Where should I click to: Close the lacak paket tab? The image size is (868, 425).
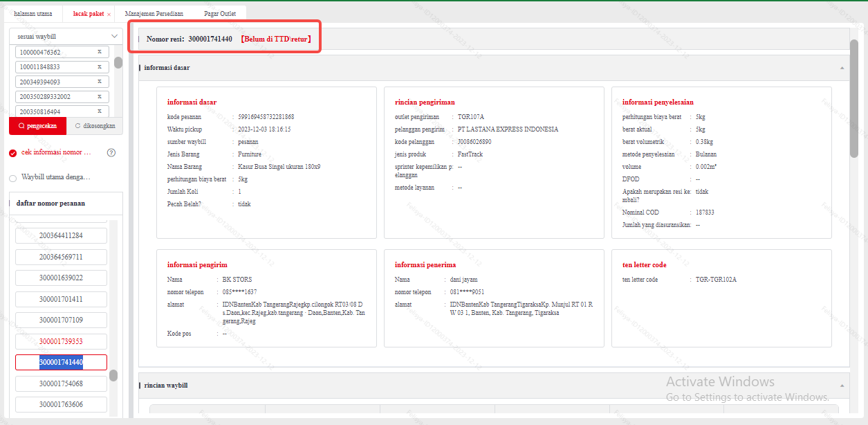(109, 15)
